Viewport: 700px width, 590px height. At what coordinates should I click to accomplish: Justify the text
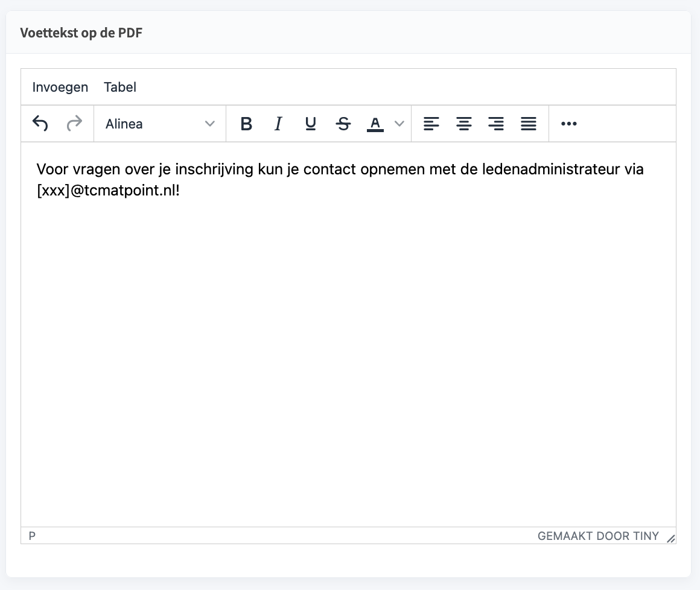click(529, 124)
